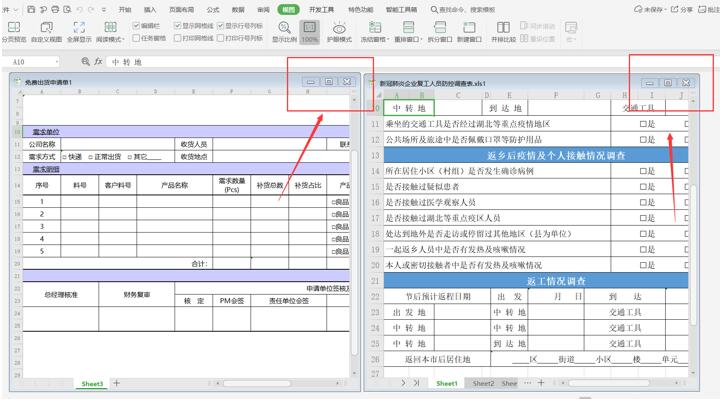Select cell 是否接触过疑似患者
This screenshot has width=720, height=402.
point(497,187)
